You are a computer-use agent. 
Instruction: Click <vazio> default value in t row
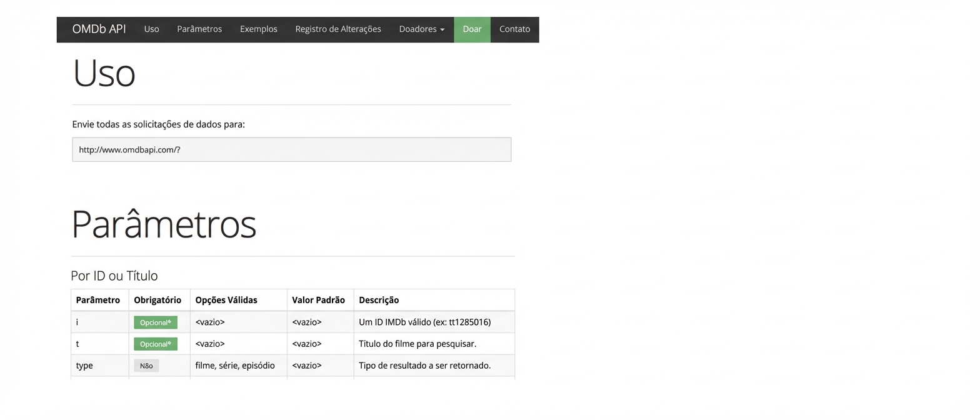coord(307,344)
